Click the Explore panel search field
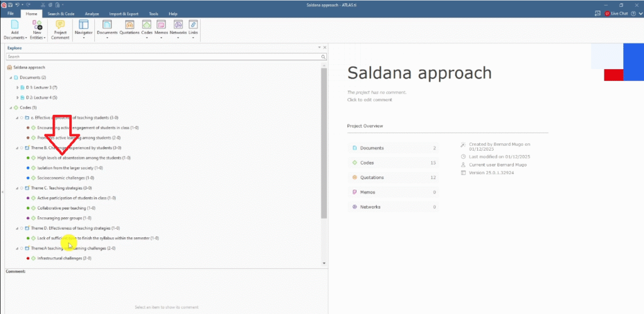The height and width of the screenshot is (314, 644). (x=162, y=57)
